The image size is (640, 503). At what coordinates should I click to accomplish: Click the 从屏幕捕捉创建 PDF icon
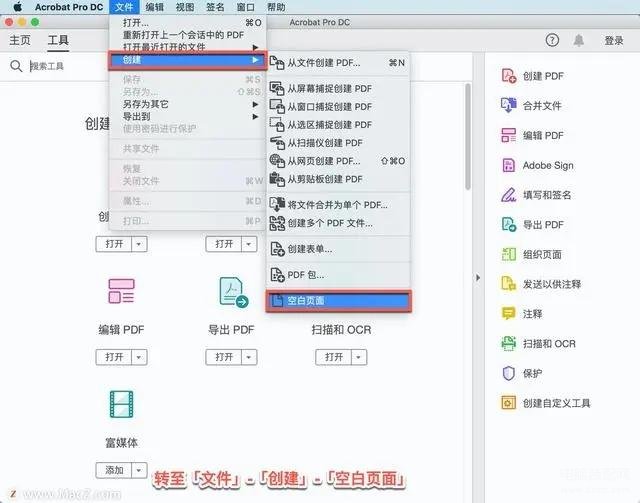pos(277,88)
